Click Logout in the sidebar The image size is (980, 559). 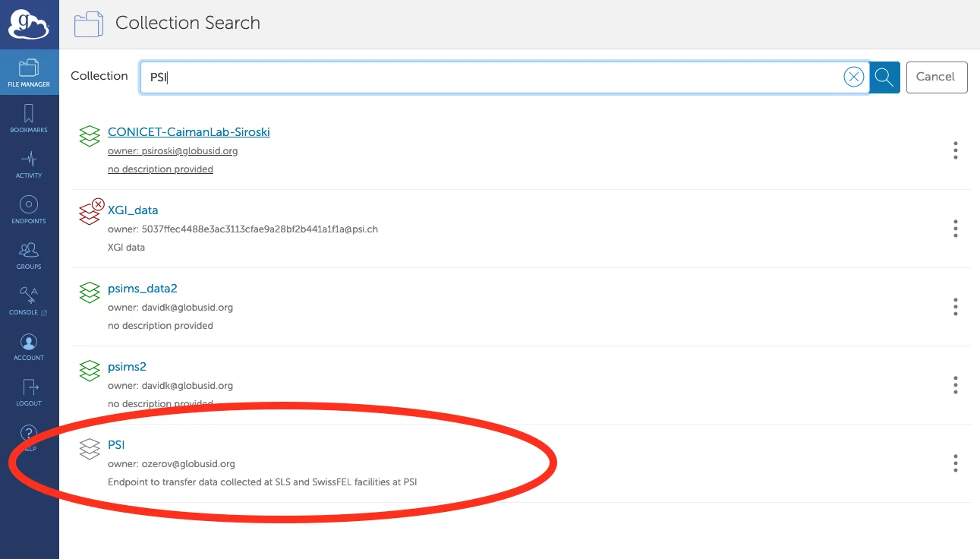[x=29, y=392]
